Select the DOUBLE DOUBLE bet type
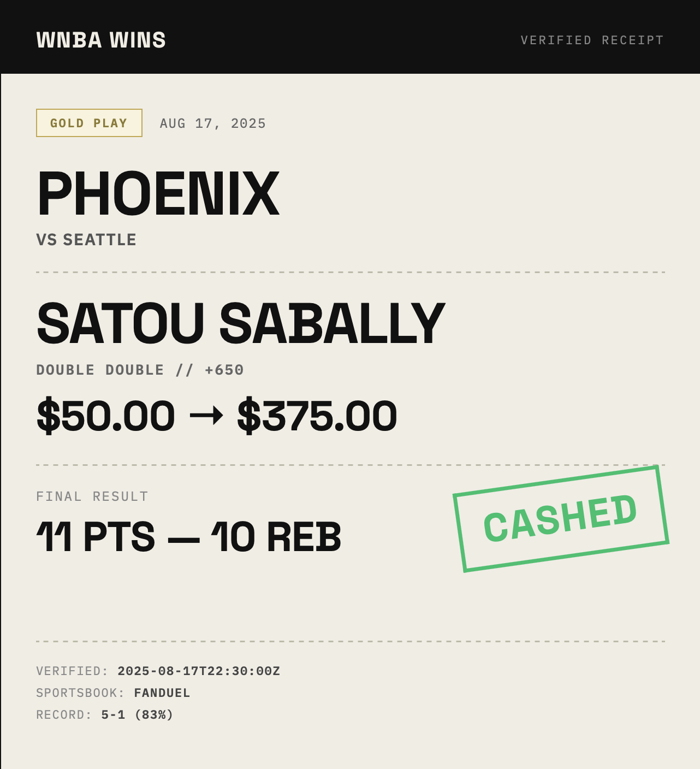This screenshot has width=700, height=769. [x=100, y=370]
